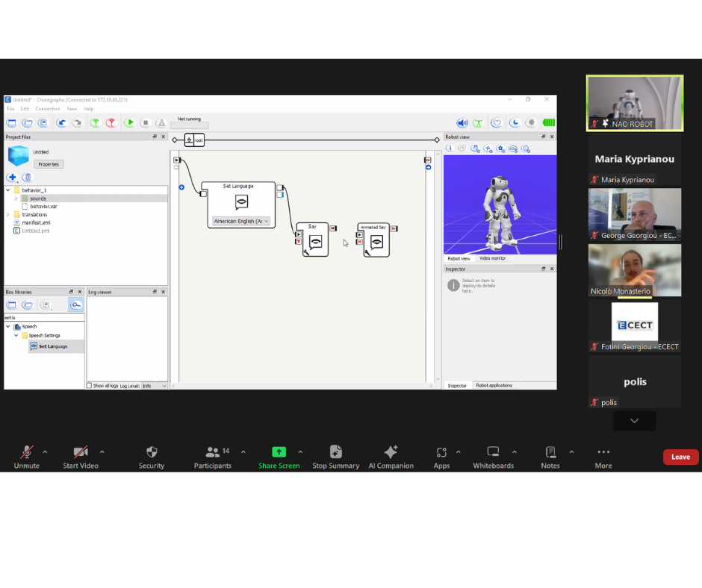Click the green battery level indicator
The width and height of the screenshot is (702, 588).
coord(548,122)
